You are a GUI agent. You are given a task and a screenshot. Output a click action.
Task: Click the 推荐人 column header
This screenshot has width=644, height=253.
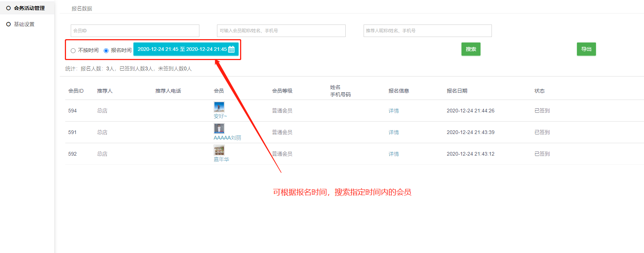(x=105, y=91)
